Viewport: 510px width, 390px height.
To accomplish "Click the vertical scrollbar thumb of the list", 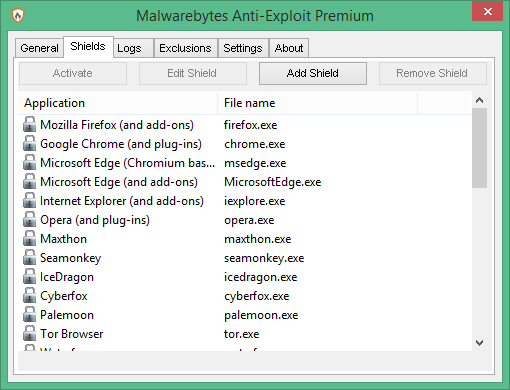I will 480,148.
